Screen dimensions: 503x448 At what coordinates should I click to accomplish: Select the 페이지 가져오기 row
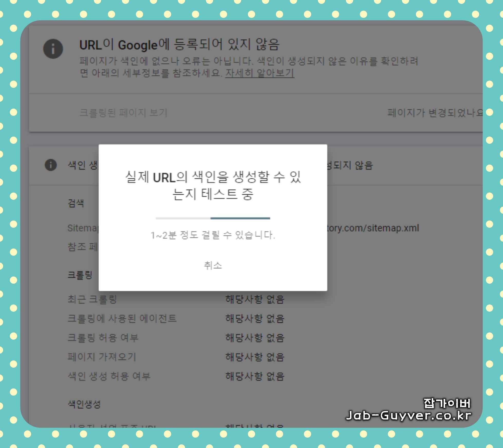pos(102,357)
